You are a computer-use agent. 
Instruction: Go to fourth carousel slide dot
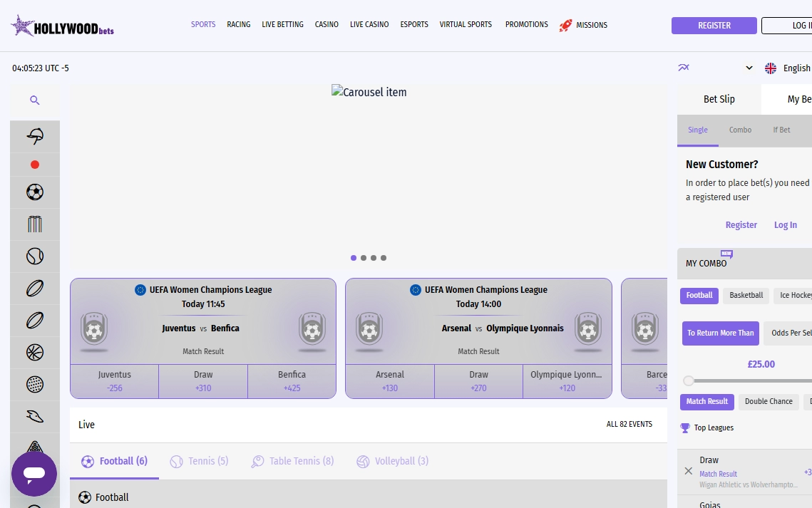[384, 258]
